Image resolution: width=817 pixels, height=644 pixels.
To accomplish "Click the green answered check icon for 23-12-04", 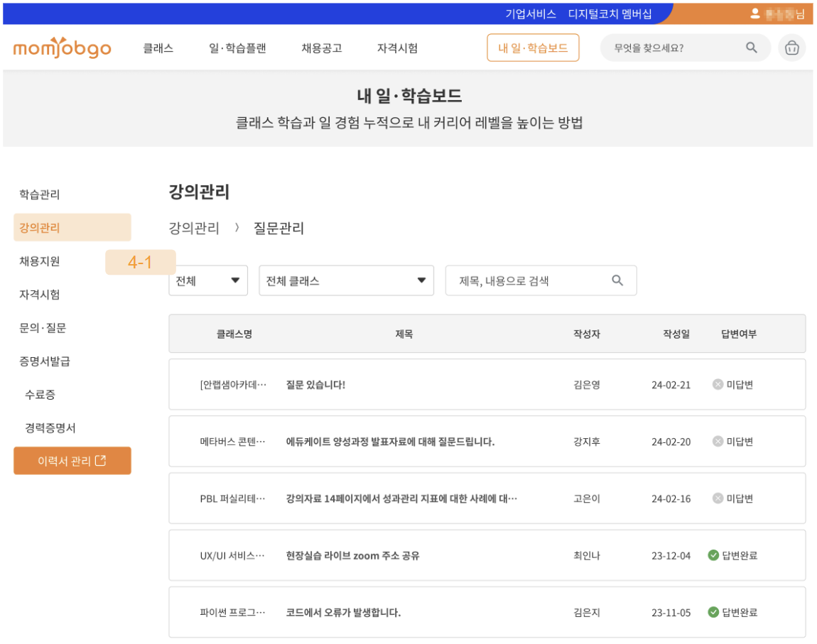I will [x=713, y=555].
